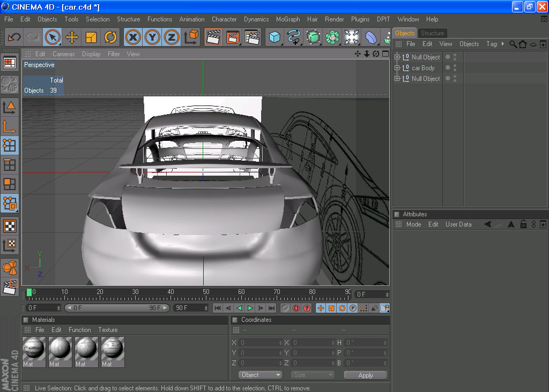Toggle parameter keyframing P button
The image size is (549, 392).
coord(353,308)
